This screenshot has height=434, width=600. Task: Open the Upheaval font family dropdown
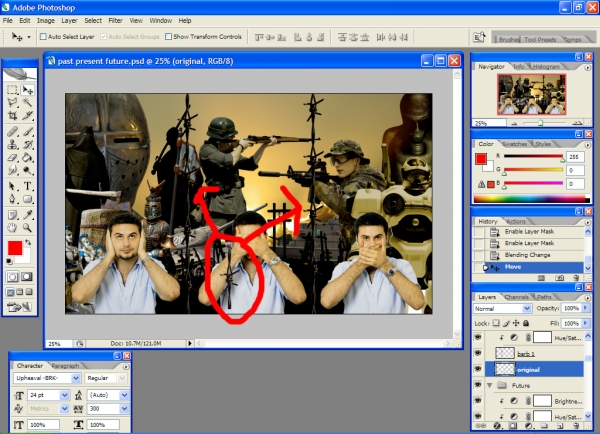[x=76, y=378]
